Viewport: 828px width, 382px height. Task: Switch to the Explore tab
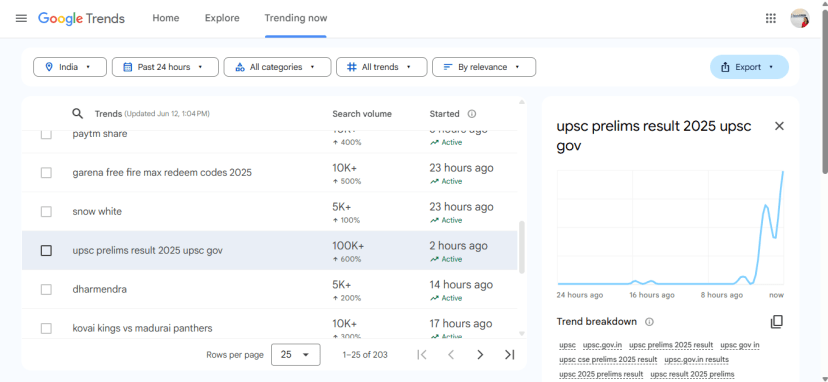coord(222,18)
